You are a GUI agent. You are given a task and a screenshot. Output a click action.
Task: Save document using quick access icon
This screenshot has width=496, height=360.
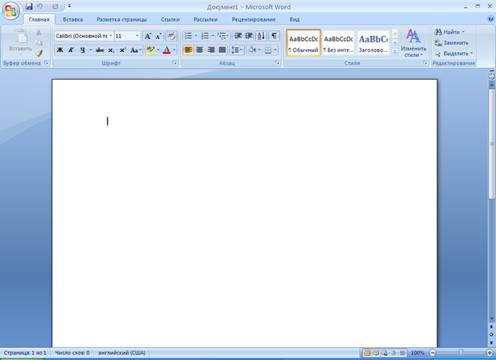click(x=29, y=6)
